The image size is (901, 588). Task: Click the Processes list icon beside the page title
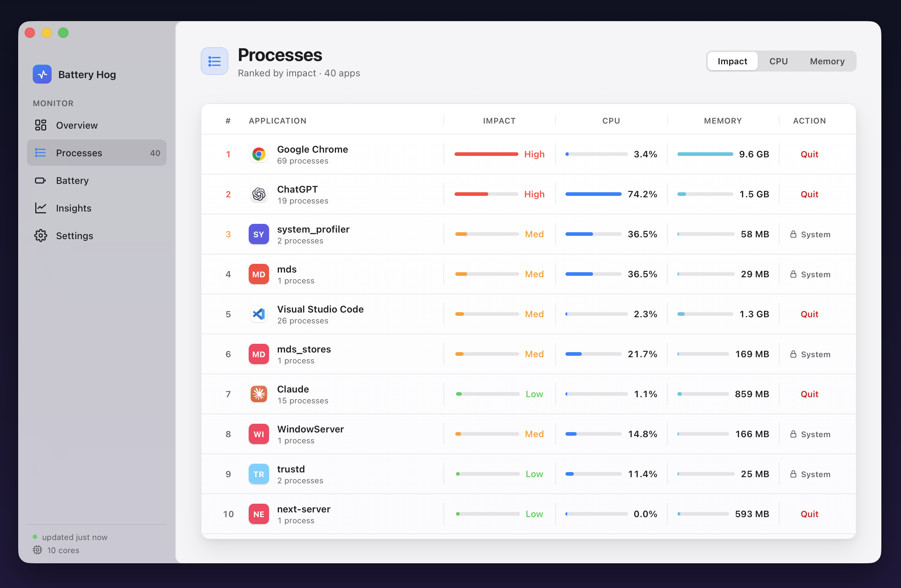214,61
